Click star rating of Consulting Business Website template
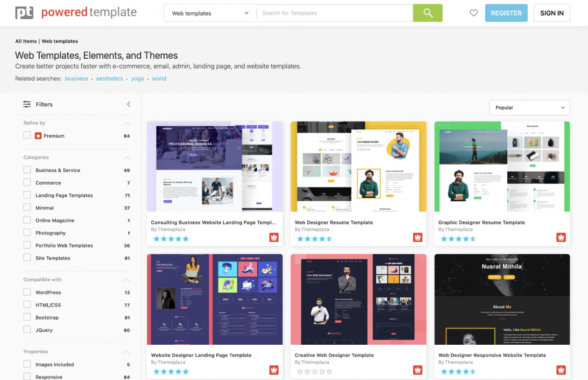The width and height of the screenshot is (588, 380). [171, 239]
